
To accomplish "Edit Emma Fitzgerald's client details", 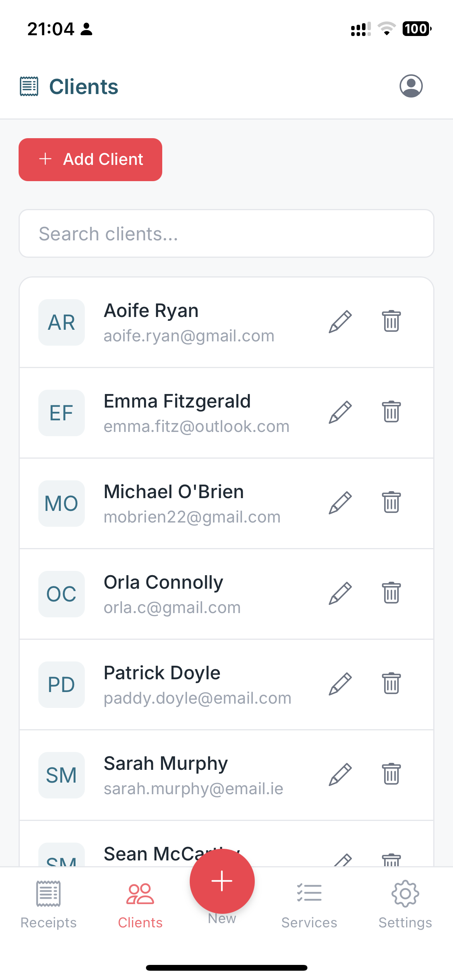I will click(x=340, y=412).
